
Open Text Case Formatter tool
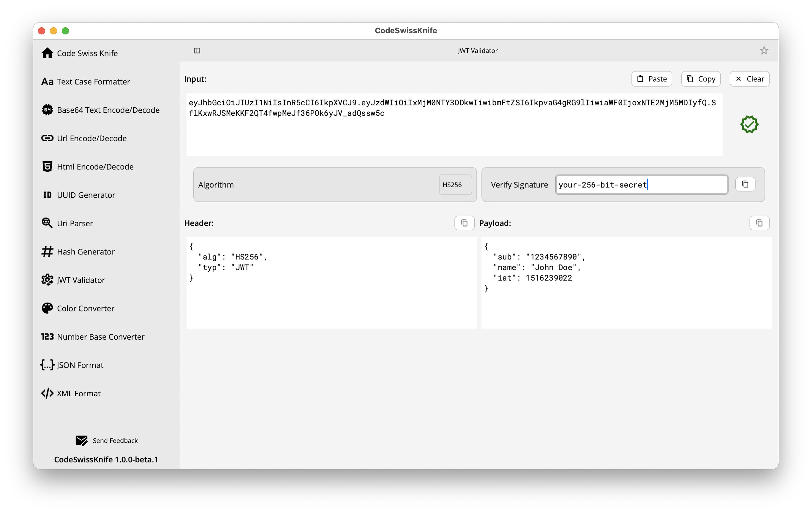tap(94, 82)
